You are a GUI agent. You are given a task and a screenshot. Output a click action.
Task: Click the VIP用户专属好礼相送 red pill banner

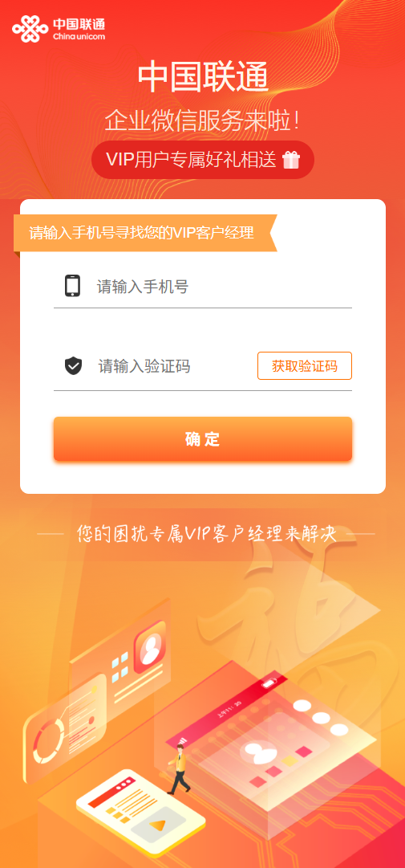[x=203, y=160]
